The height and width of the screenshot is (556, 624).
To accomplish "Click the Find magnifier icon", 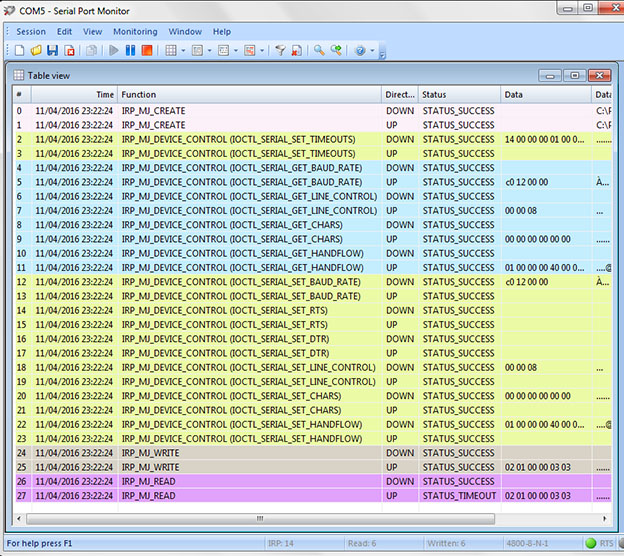I will tap(319, 51).
